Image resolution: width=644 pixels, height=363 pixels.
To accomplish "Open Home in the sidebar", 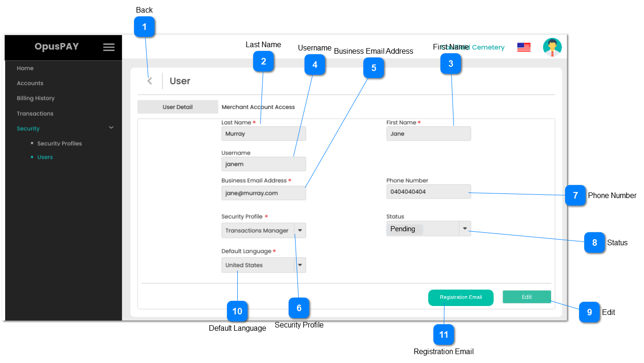I will [25, 68].
